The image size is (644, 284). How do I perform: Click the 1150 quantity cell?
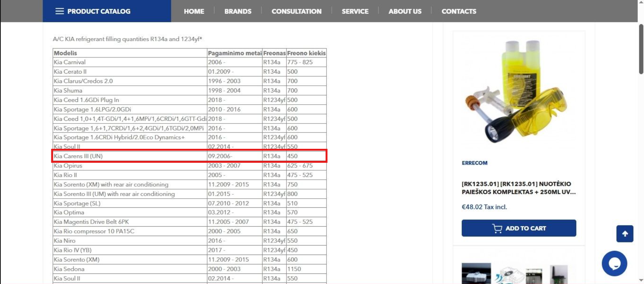click(306, 269)
